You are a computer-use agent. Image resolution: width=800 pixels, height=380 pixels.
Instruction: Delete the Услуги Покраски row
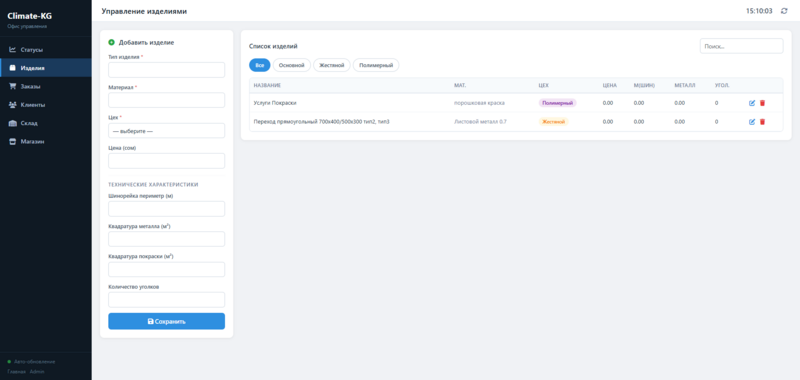(762, 103)
